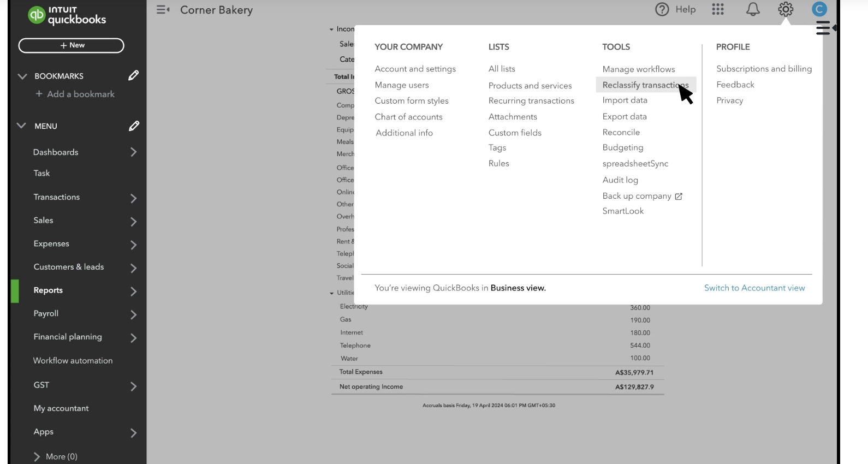
Task: Click the QuickBooks logo
Action: pyautogui.click(x=67, y=15)
